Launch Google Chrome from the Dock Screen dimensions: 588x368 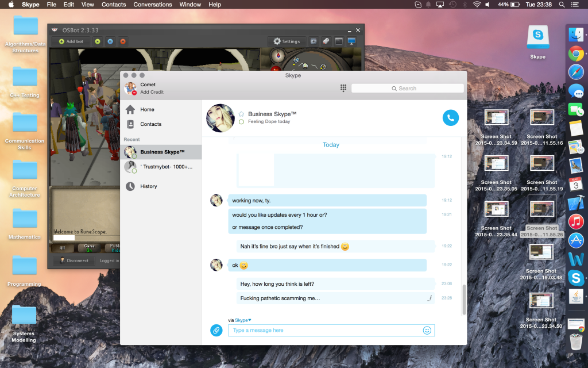[x=576, y=53]
